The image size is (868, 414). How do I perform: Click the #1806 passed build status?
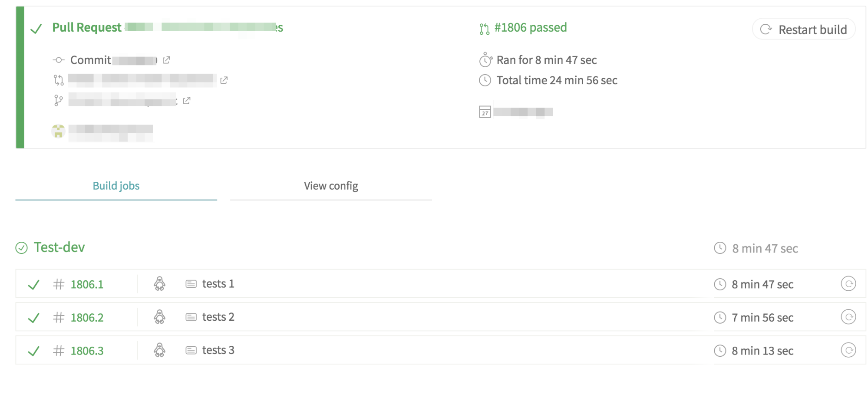pyautogui.click(x=530, y=28)
